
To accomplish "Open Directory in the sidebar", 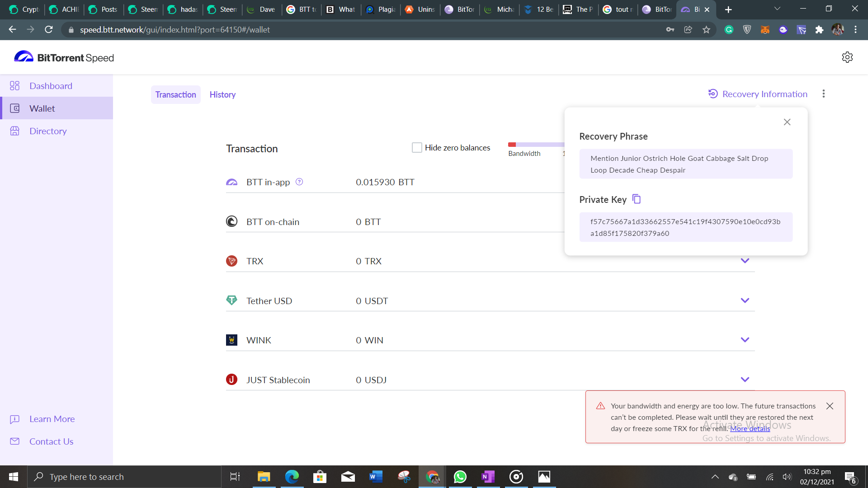I will [x=57, y=131].
